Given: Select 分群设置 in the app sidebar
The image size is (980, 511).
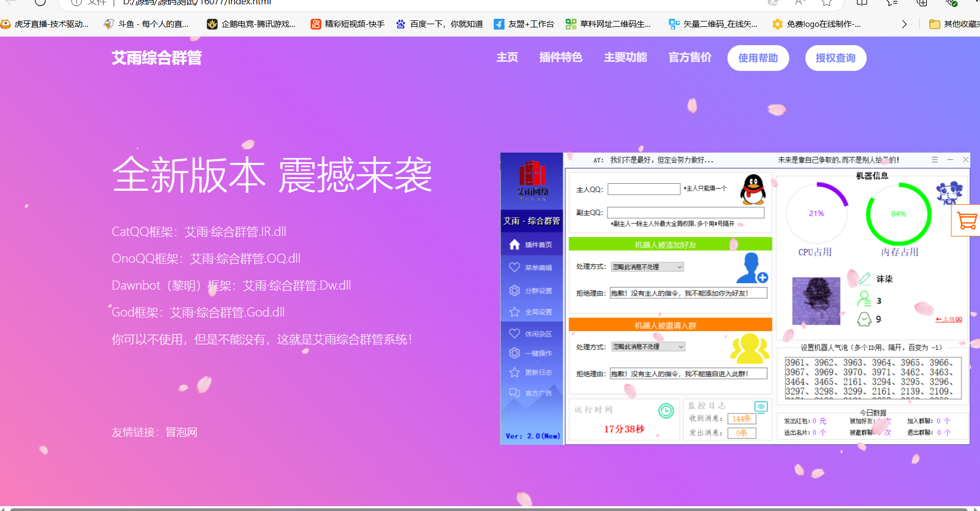Looking at the screenshot, I should point(531,291).
